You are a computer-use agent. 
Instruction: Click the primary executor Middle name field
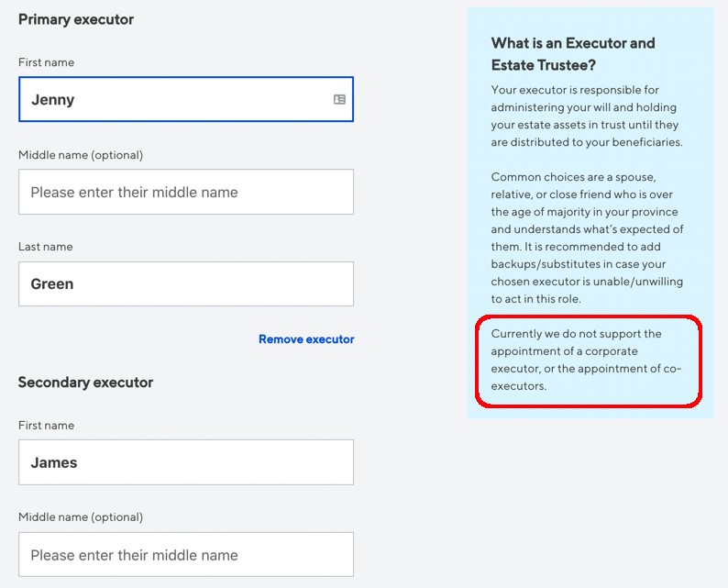tap(186, 192)
